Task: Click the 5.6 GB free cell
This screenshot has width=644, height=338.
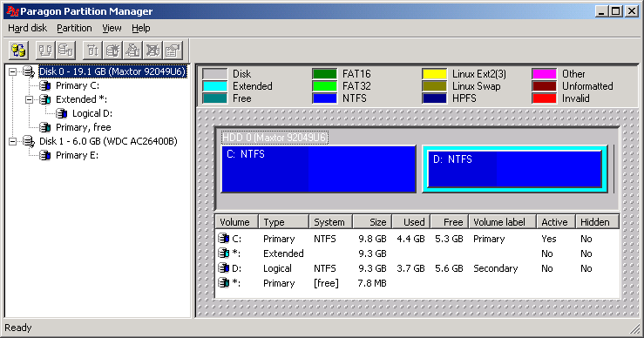Action: [x=450, y=268]
